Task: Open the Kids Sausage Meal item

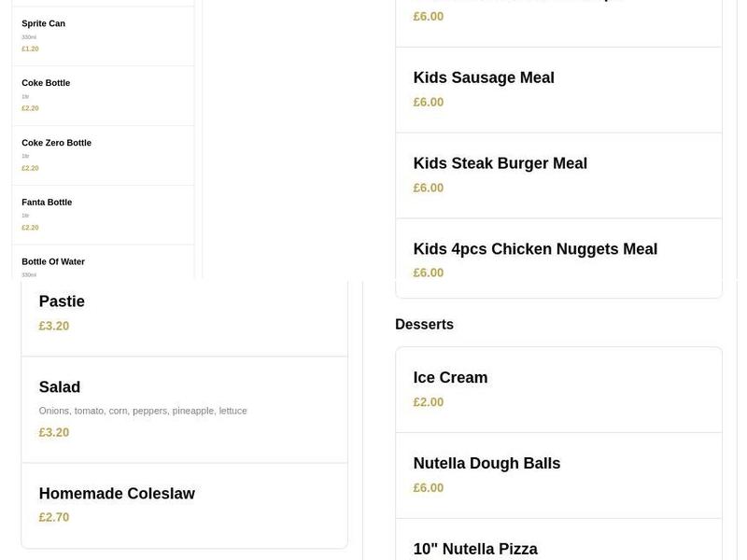Action: tap(484, 77)
